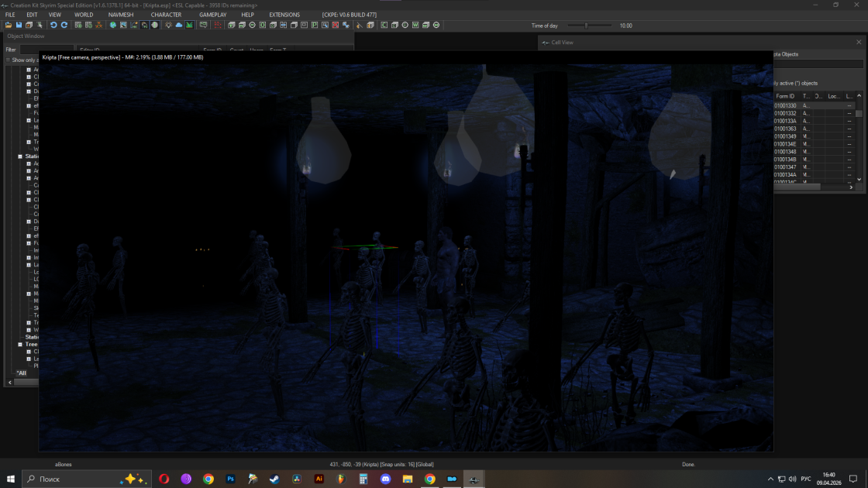
Task: Open the Windows Start menu
Action: tap(11, 479)
